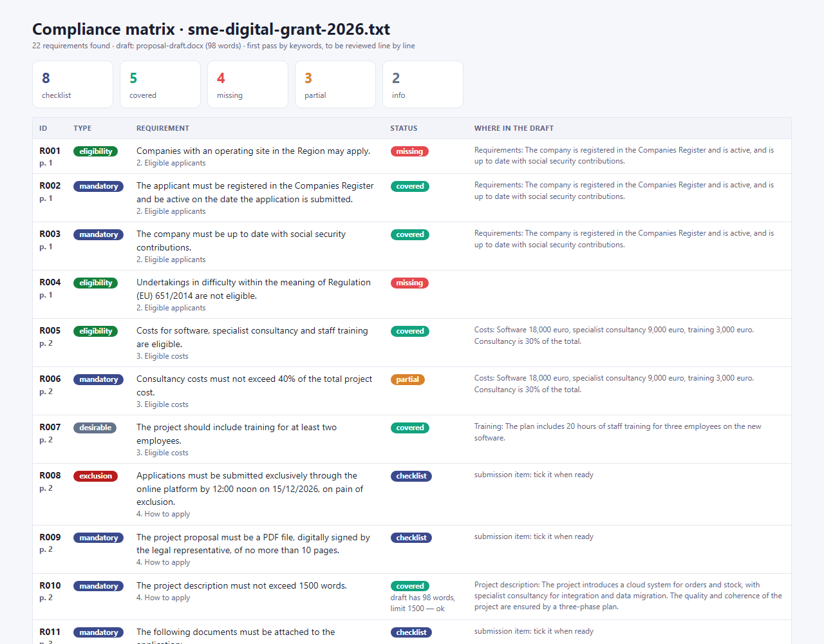Select the '2 info' summary card
The image size is (824, 644).
click(423, 84)
